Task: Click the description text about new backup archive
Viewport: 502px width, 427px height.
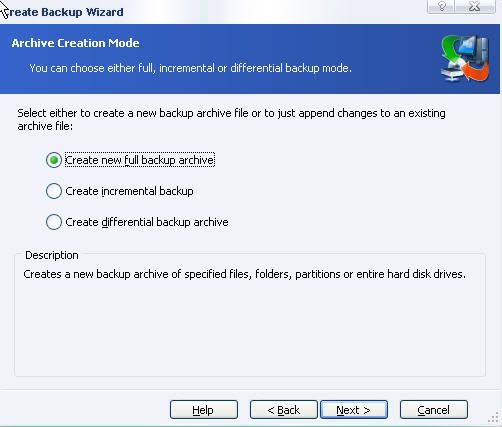Action: pyautogui.click(x=244, y=274)
